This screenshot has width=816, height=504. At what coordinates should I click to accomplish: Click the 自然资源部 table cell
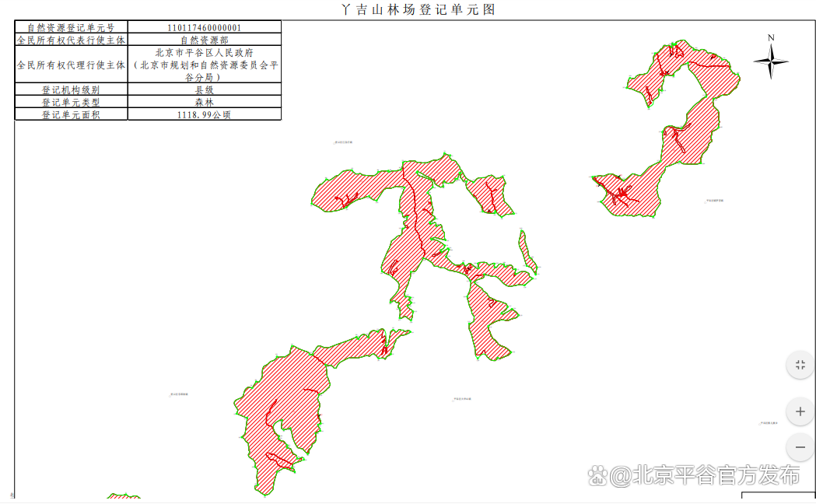point(204,39)
